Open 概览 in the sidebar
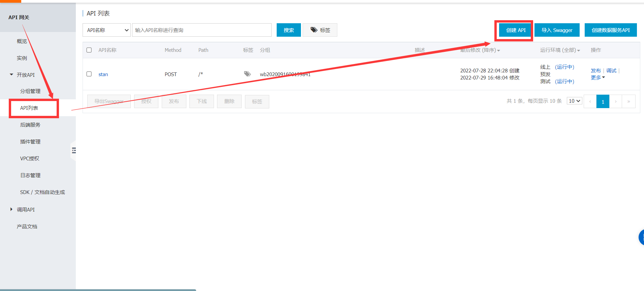The width and height of the screenshot is (644, 291). tap(22, 41)
